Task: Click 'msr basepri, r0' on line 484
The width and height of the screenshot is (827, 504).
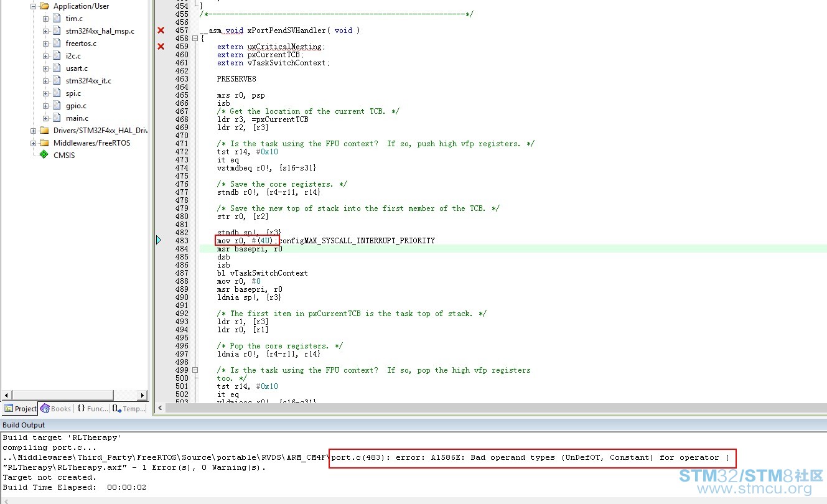Action: click(250, 249)
